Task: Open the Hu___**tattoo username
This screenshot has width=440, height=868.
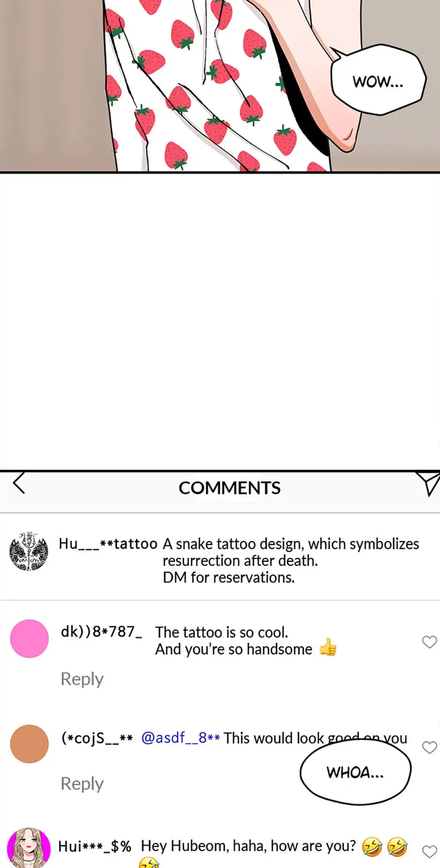Action: coord(108,543)
